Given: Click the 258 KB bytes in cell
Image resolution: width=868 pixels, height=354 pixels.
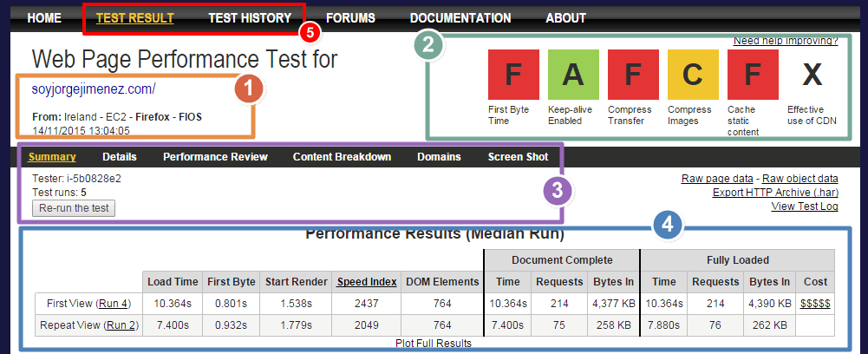Looking at the screenshot, I should [613, 325].
